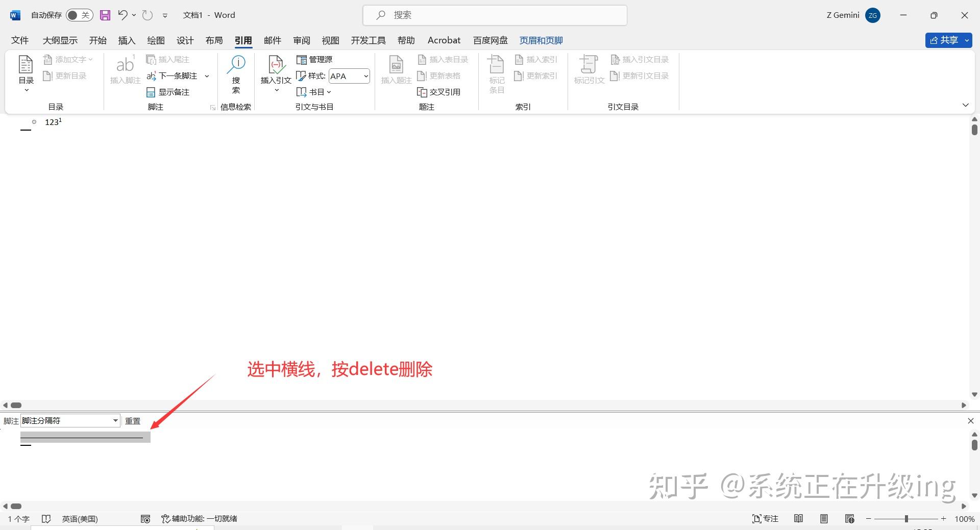Screen dimensions: 980x530
Task: Click the 重置 (Reset) button in footnote pane
Action: [133, 421]
